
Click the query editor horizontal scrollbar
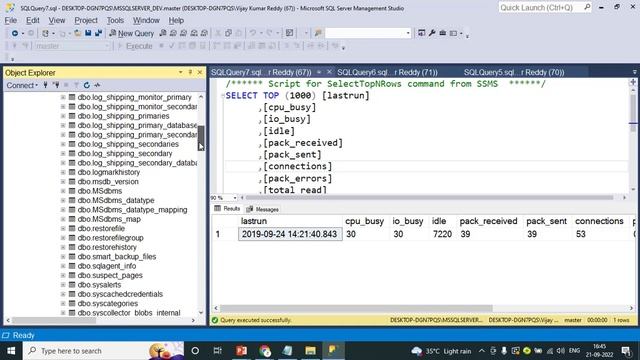(429, 198)
